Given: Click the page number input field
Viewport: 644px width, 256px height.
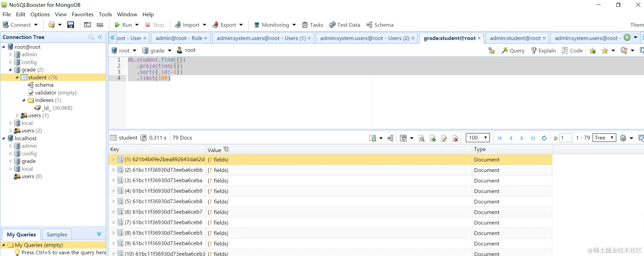Looking at the screenshot, I should pyautogui.click(x=566, y=137).
